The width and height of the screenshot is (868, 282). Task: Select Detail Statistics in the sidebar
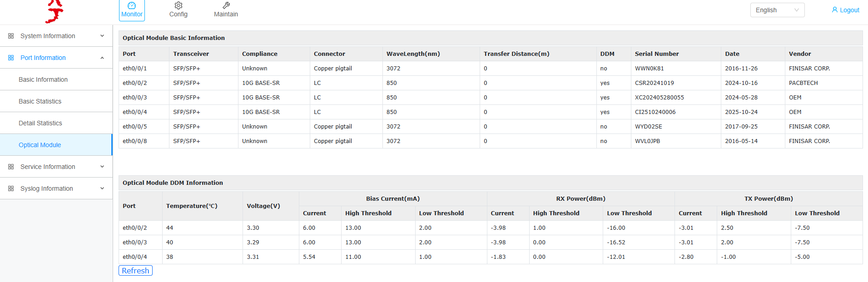[x=40, y=123]
